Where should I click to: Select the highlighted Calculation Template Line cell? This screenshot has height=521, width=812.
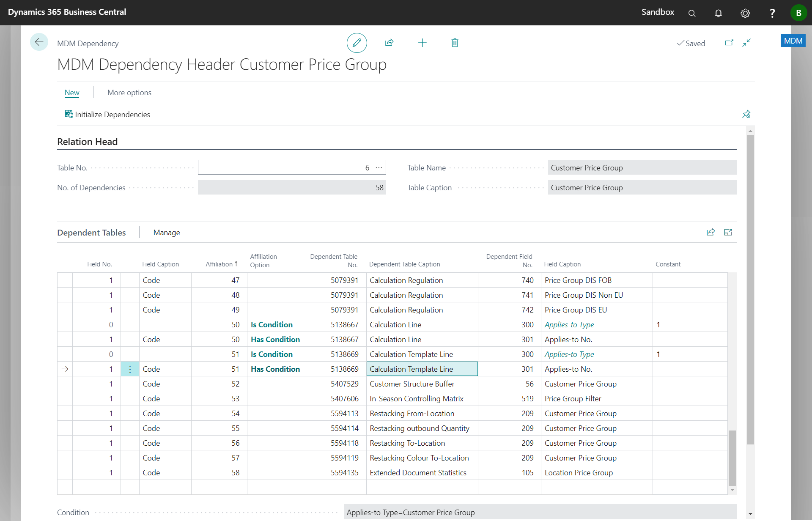pyautogui.click(x=422, y=369)
